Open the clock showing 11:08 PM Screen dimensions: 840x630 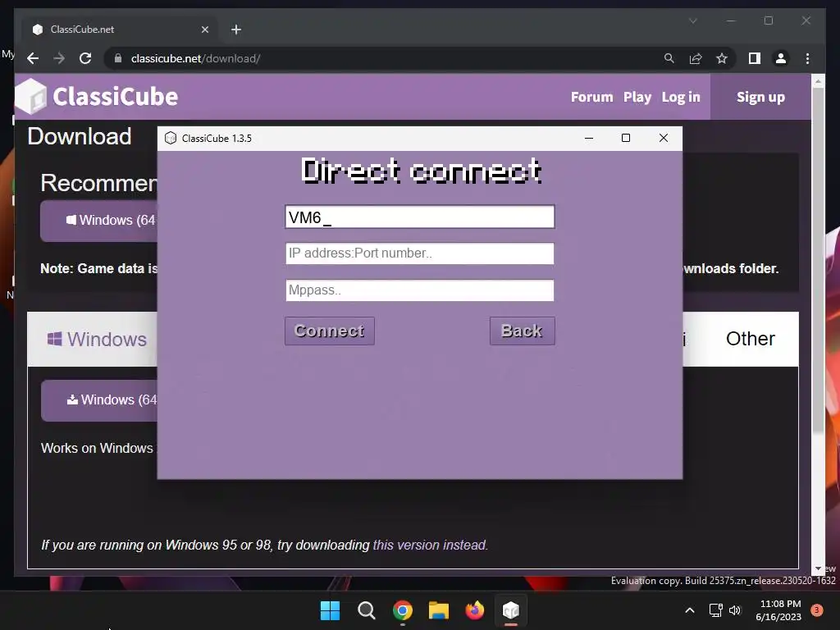coord(778,610)
